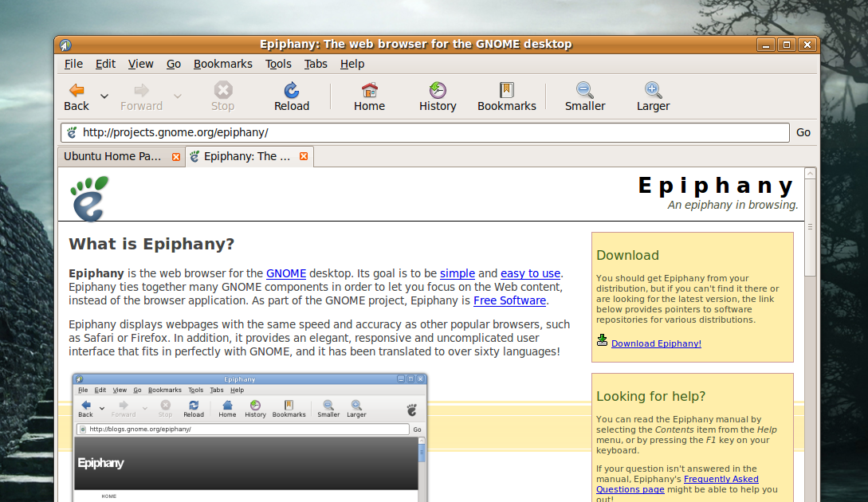Close the Epiphany tab
868x502 pixels.
[x=304, y=156]
